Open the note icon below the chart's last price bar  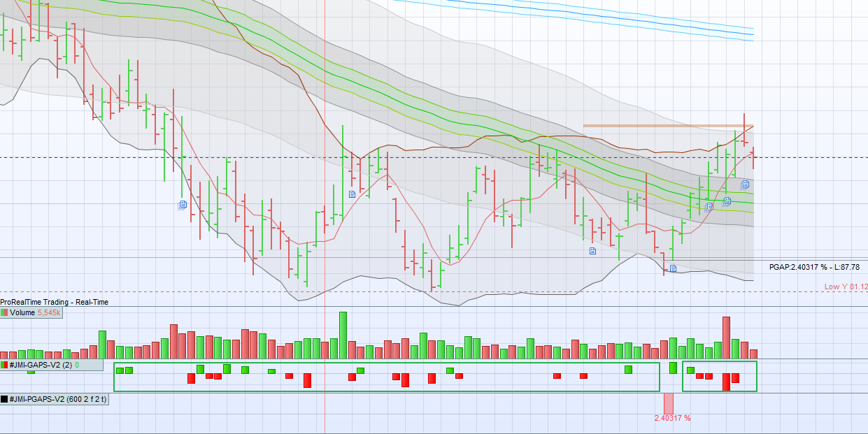click(745, 185)
